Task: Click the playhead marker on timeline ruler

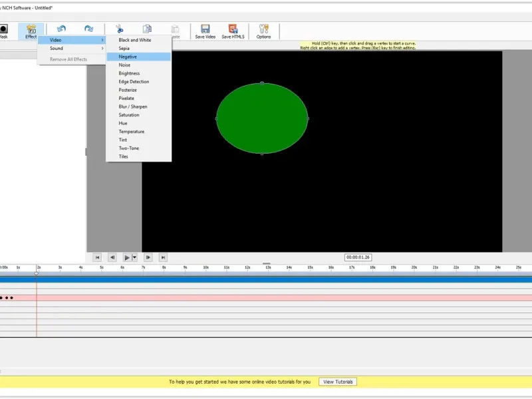Action: pos(37,273)
